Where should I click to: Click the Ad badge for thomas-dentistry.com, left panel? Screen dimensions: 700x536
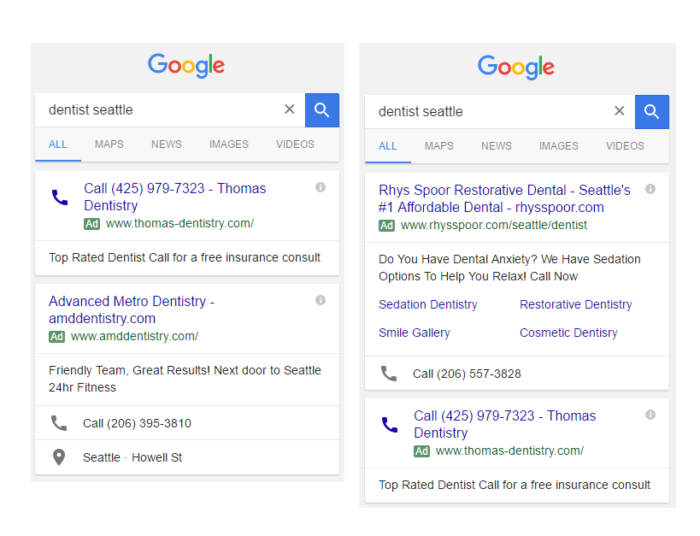point(92,224)
